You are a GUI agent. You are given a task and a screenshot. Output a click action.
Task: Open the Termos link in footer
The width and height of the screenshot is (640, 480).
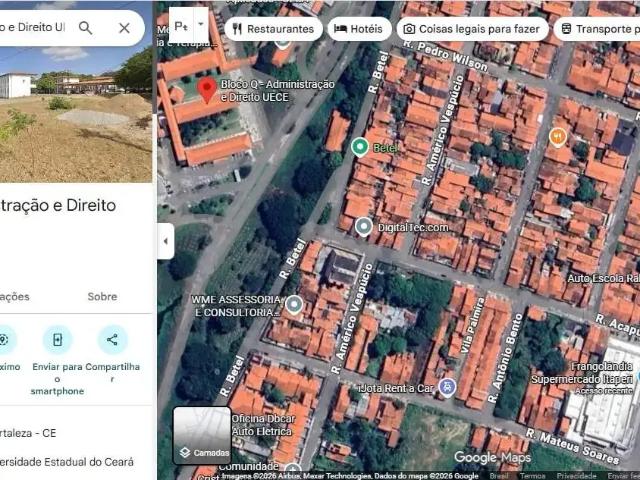tap(532, 476)
